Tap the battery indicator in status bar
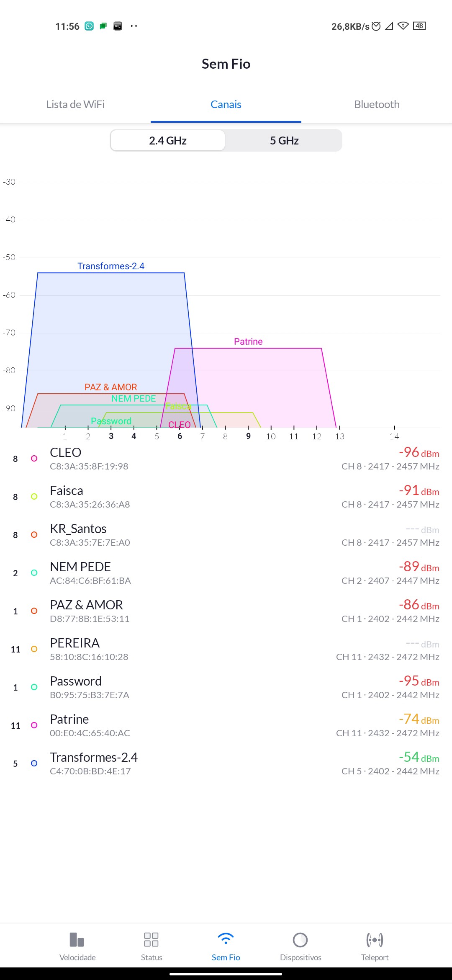Viewport: 452px width, 980px height. pyautogui.click(x=419, y=26)
